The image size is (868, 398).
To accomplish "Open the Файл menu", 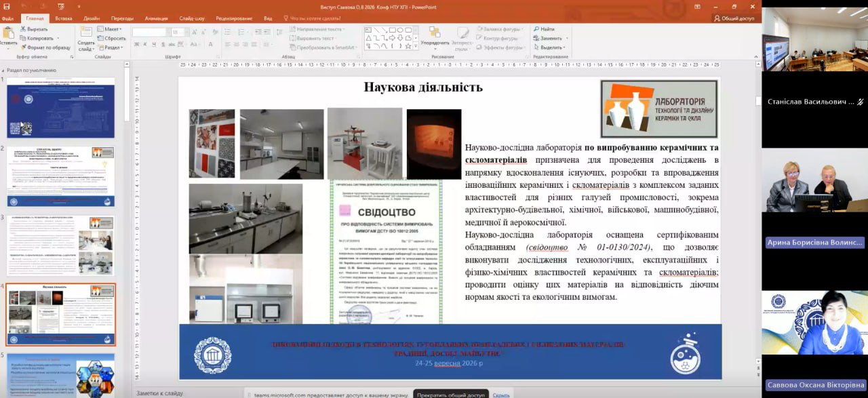I will (7, 18).
